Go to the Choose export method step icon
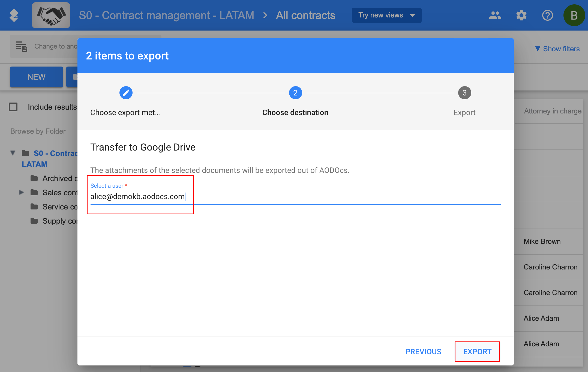 click(x=126, y=93)
